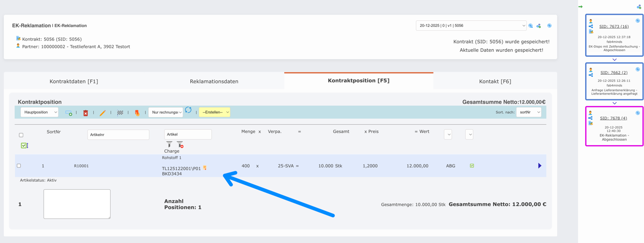Click the 25-SVA packaging text
Image resolution: width=644 pixels, height=243 pixels.
click(286, 166)
